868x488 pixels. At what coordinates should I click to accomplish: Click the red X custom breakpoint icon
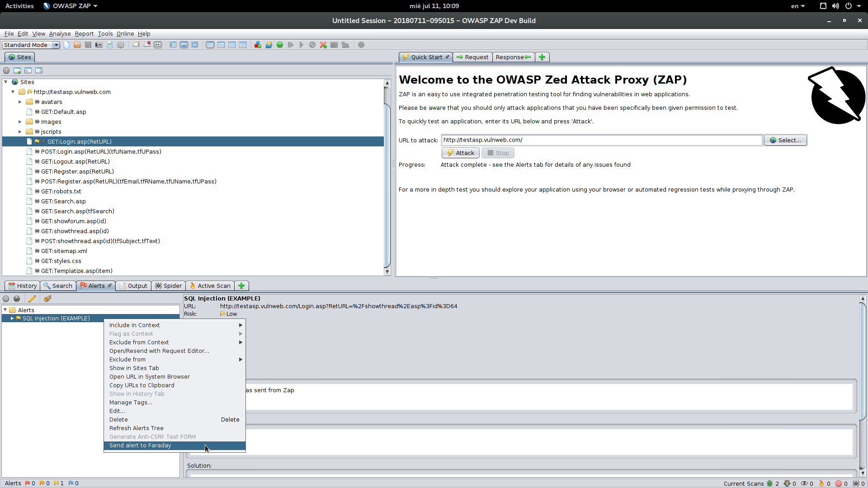323,45
